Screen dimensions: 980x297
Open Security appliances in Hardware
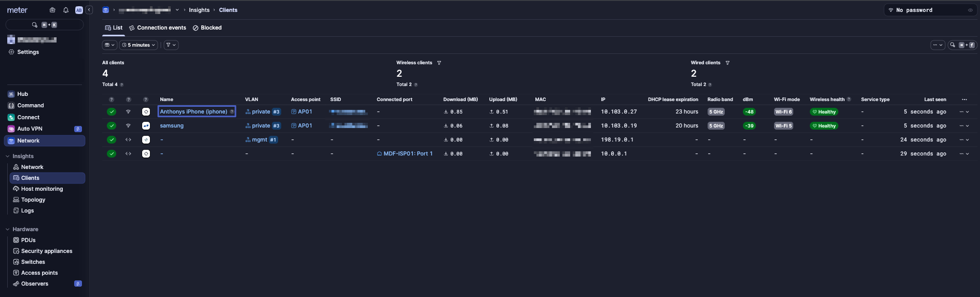pos(46,251)
